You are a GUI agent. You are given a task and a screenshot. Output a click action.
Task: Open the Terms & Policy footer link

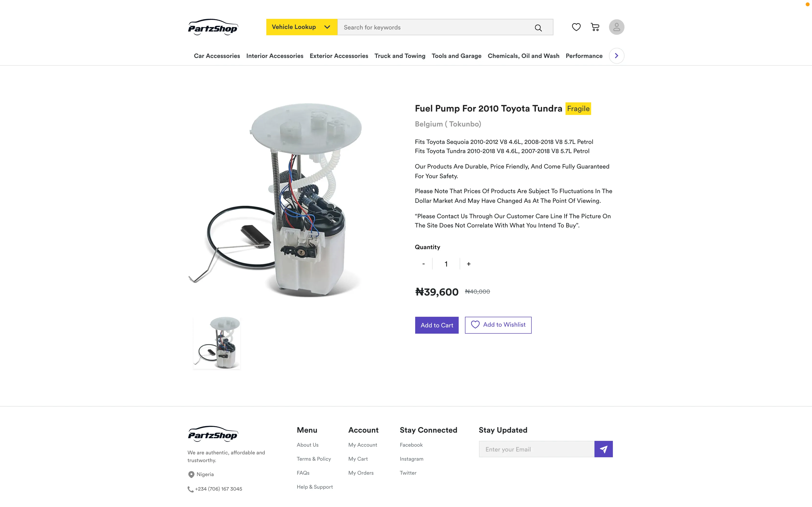(313, 459)
